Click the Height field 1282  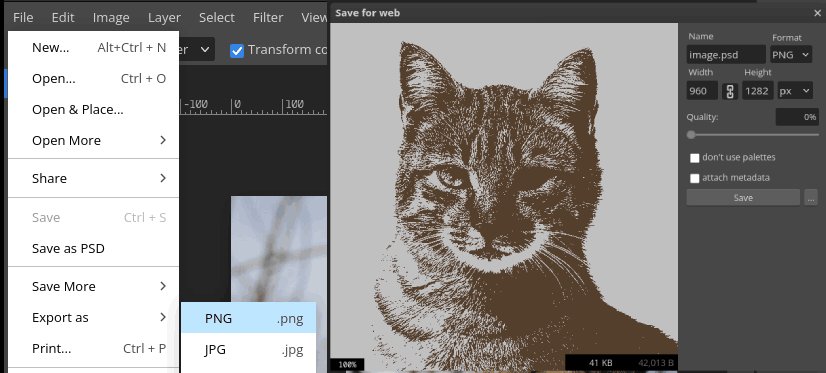point(758,91)
